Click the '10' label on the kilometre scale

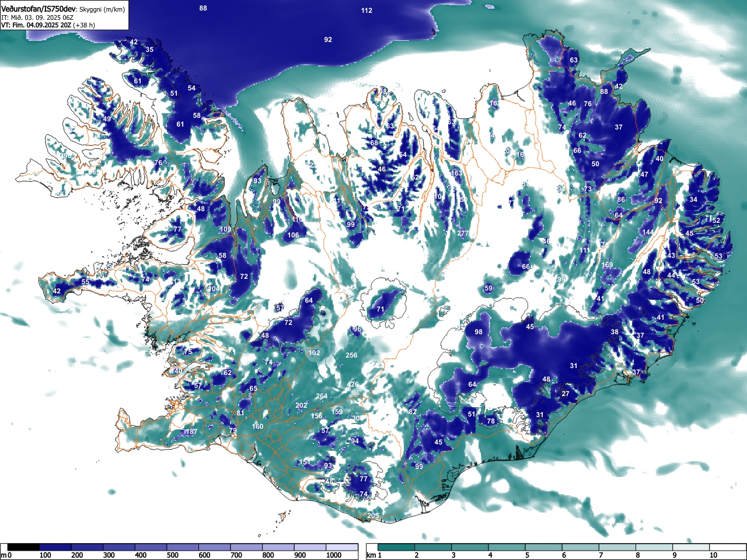click(x=713, y=555)
